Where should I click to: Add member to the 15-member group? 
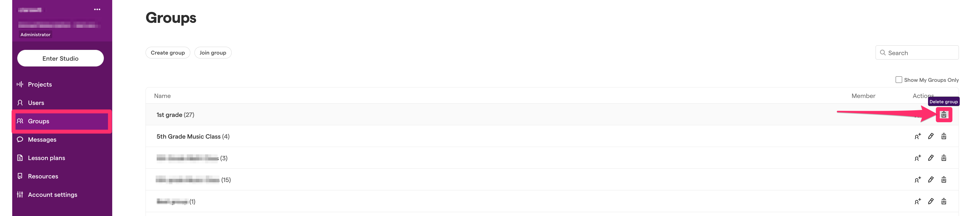pyautogui.click(x=917, y=180)
